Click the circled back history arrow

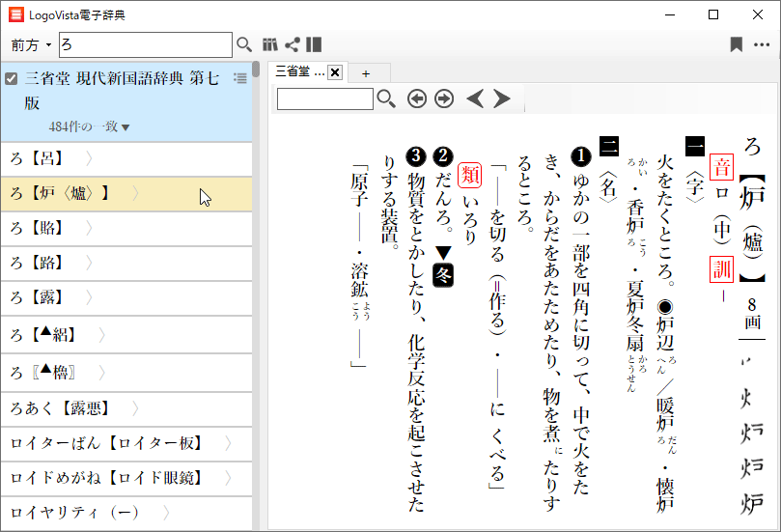[416, 98]
